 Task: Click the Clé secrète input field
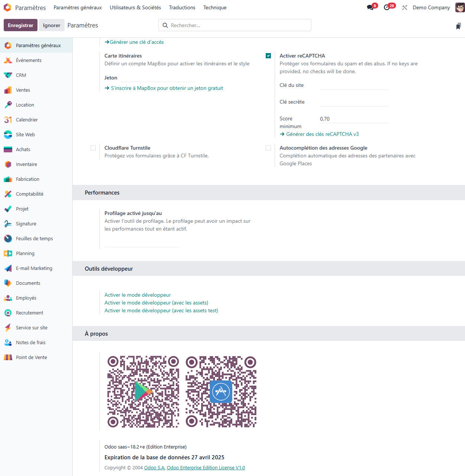click(x=354, y=102)
